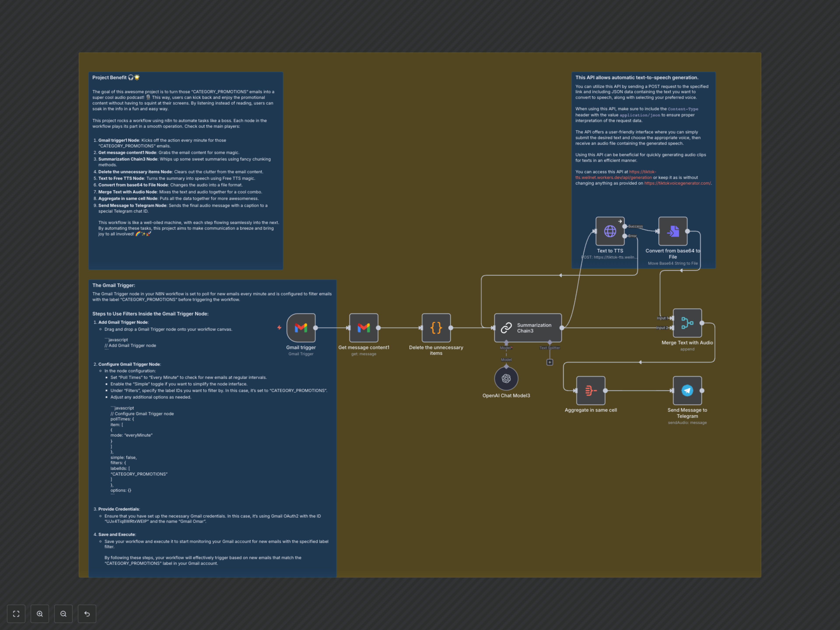Open Convert from base64 to File node
840x630 pixels.
pyautogui.click(x=672, y=231)
